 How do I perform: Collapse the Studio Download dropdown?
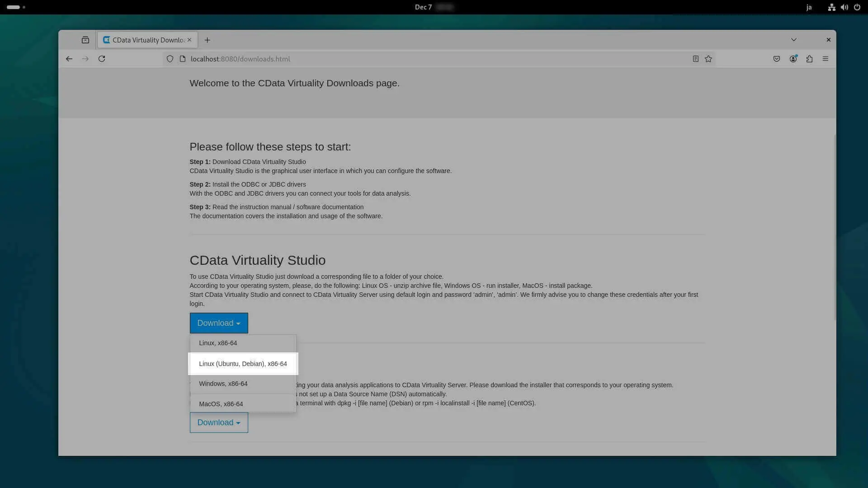point(219,323)
